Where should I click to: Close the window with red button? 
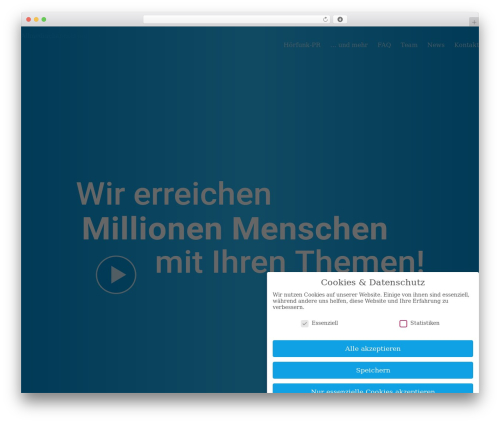(x=29, y=19)
